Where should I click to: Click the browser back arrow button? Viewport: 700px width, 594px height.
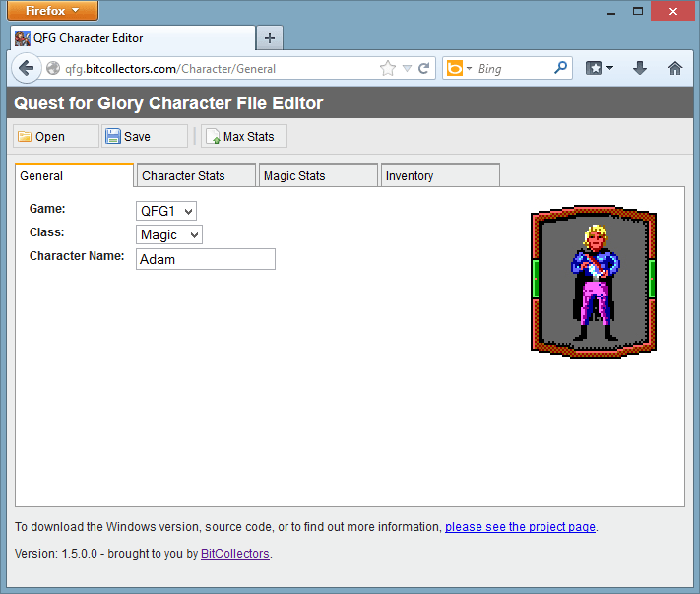(27, 68)
